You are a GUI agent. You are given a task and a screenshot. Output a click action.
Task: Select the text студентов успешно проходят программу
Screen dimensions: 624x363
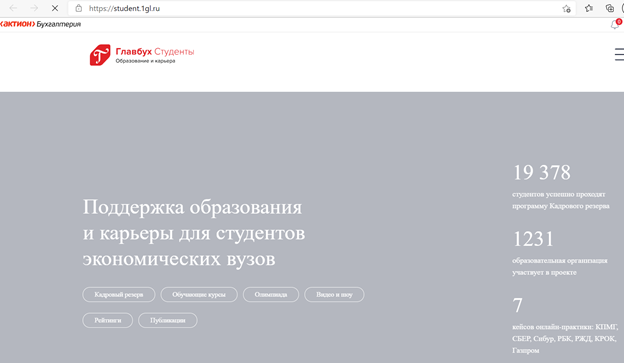click(561, 200)
